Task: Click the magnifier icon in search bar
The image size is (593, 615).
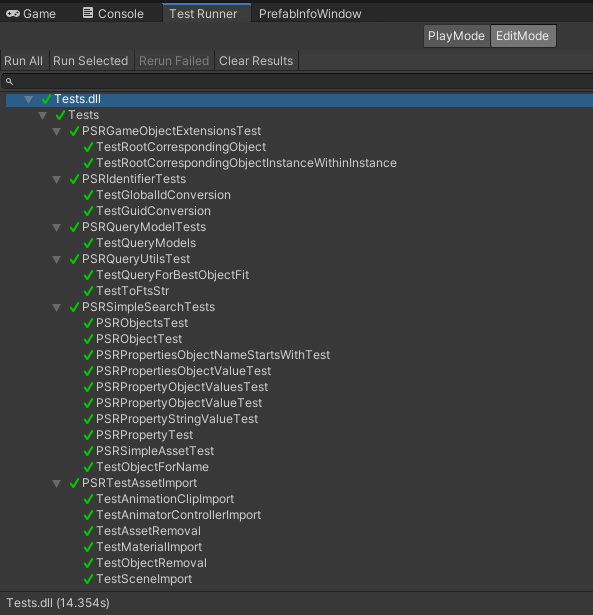Action: pyautogui.click(x=9, y=82)
